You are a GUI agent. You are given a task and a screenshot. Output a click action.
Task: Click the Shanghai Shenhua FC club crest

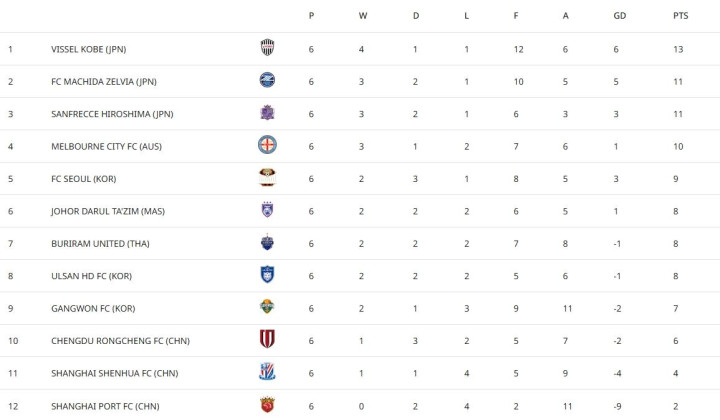(x=267, y=373)
